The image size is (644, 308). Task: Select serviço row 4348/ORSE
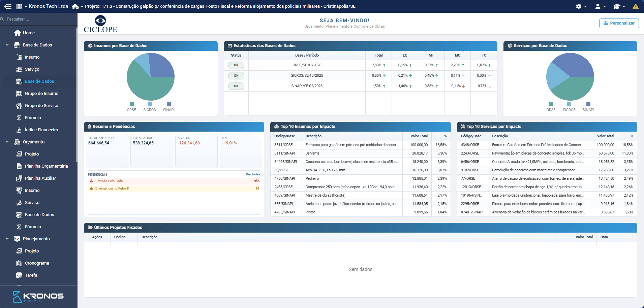[547, 145]
